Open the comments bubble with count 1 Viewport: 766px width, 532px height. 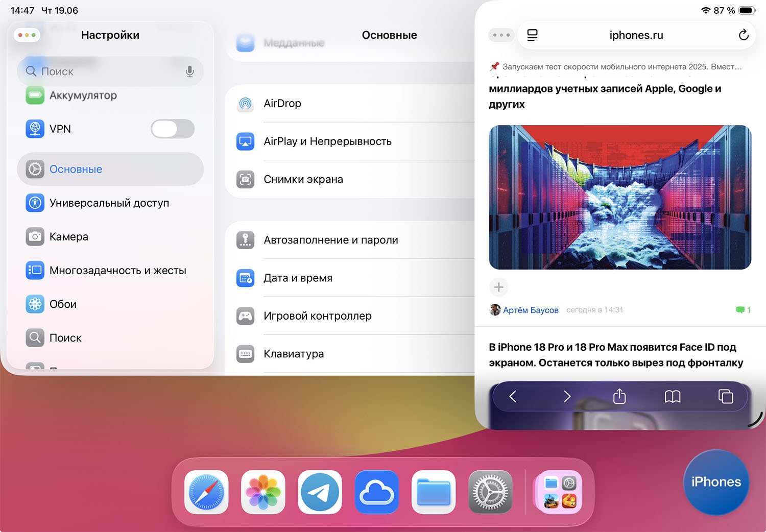pyautogui.click(x=743, y=310)
